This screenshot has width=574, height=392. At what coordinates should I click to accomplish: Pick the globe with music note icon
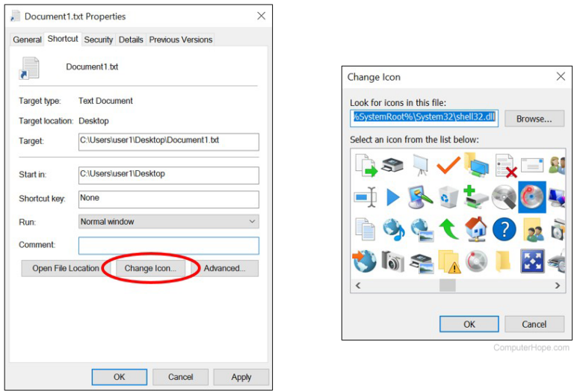coord(394,229)
